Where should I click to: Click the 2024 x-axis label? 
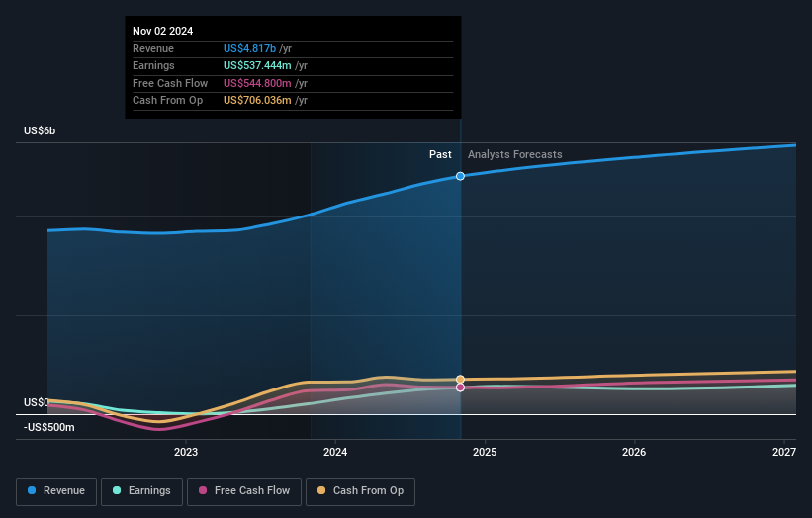(x=335, y=453)
